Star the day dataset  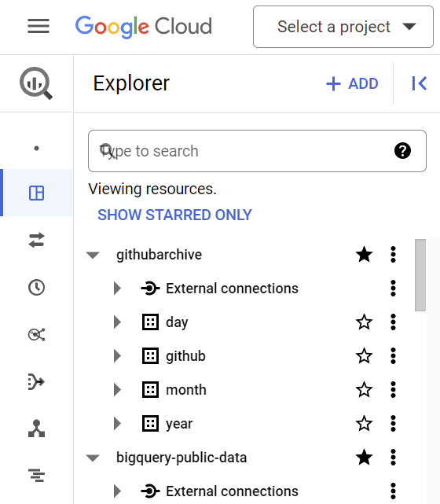[365, 322]
